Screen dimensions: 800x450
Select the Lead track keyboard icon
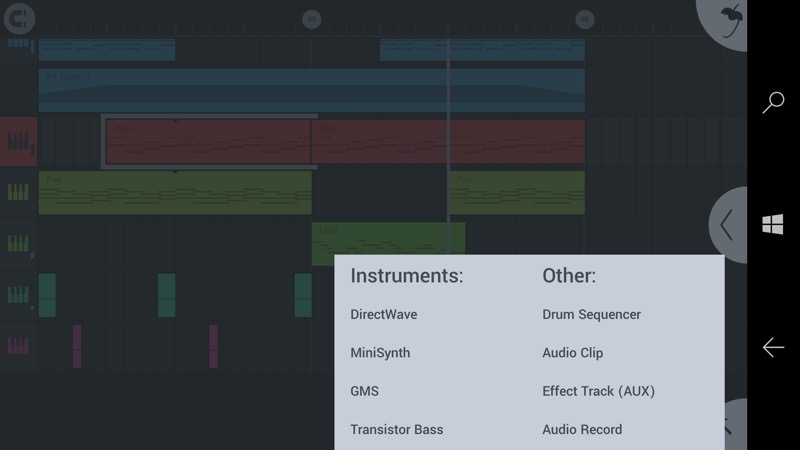pos(18,243)
